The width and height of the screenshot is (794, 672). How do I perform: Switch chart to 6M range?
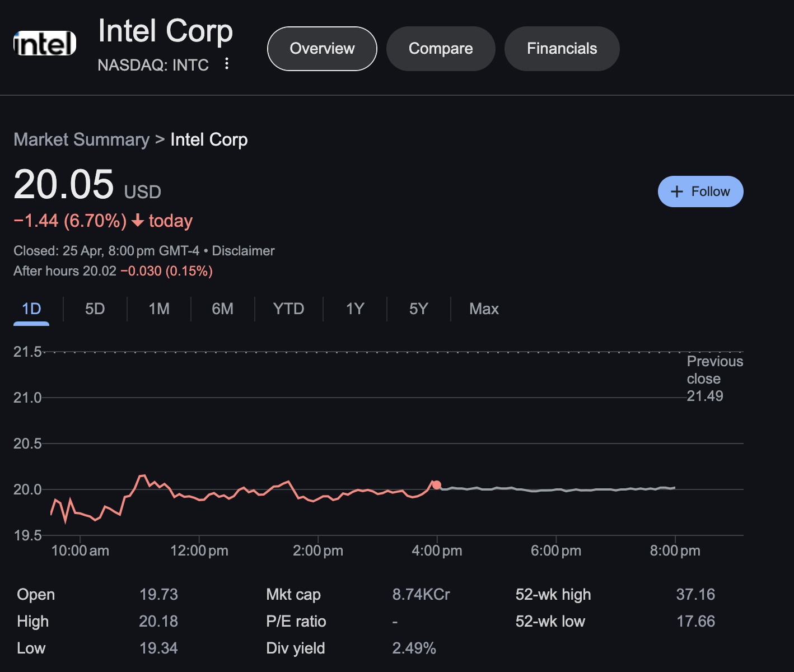pyautogui.click(x=223, y=309)
